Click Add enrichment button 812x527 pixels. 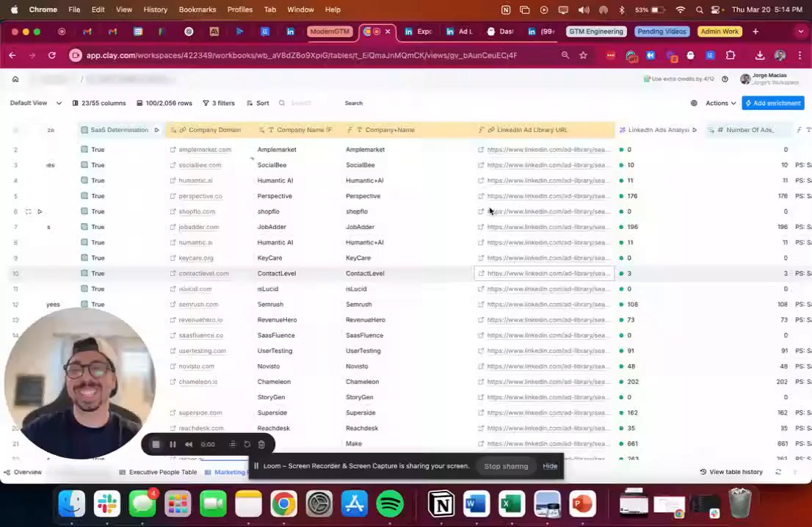point(772,103)
